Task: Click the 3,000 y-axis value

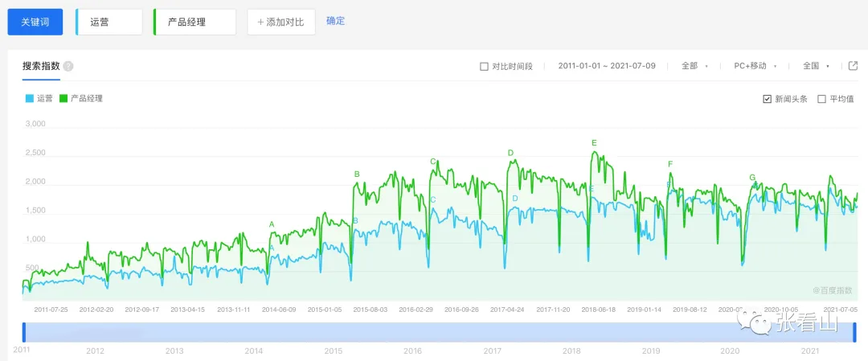Action: (x=35, y=124)
